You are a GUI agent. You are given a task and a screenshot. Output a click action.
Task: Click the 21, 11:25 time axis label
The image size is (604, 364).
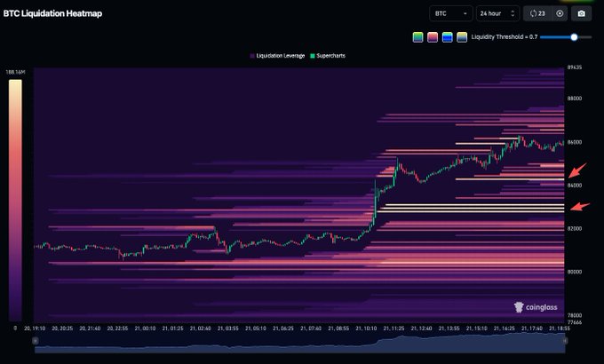[393, 328]
